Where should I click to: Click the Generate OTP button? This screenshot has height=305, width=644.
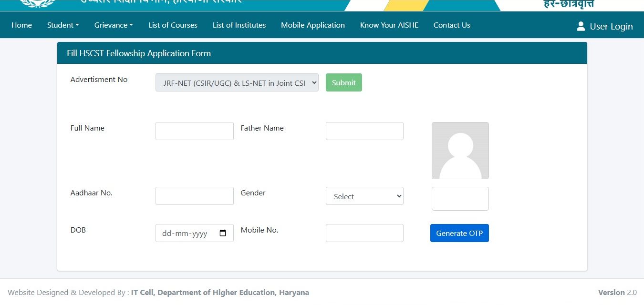(x=459, y=233)
